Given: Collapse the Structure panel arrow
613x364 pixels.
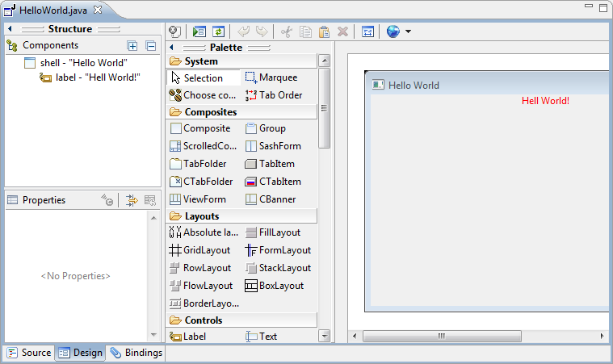Looking at the screenshot, I should tap(10, 28).
